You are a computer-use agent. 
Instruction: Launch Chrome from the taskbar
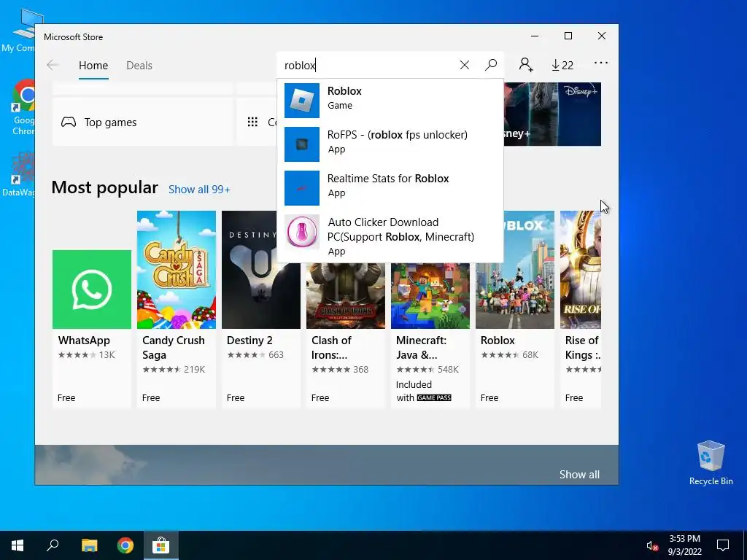[125, 545]
